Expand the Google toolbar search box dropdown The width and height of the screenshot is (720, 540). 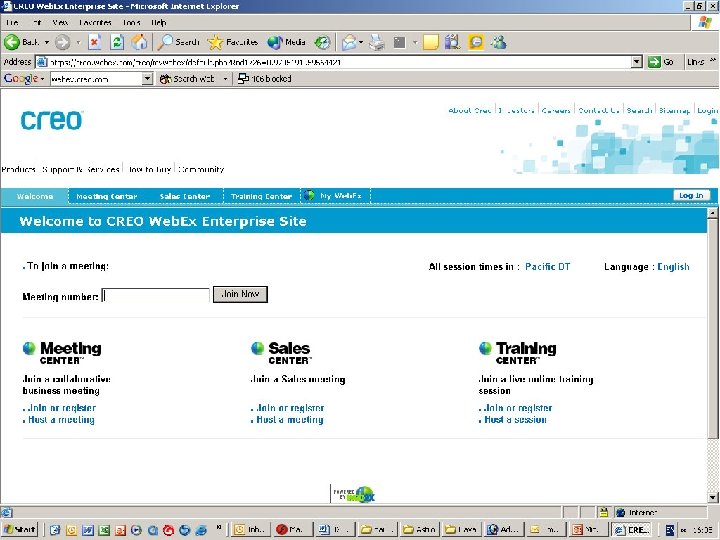(147, 79)
